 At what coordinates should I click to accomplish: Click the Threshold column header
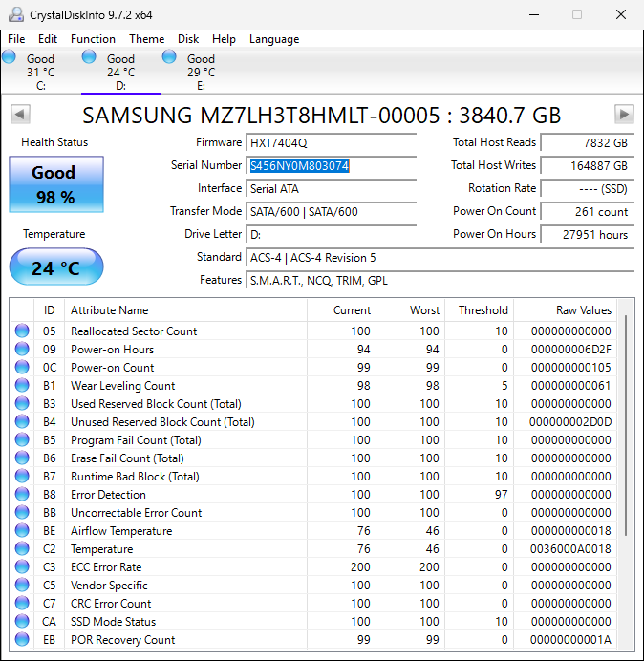[x=479, y=310]
